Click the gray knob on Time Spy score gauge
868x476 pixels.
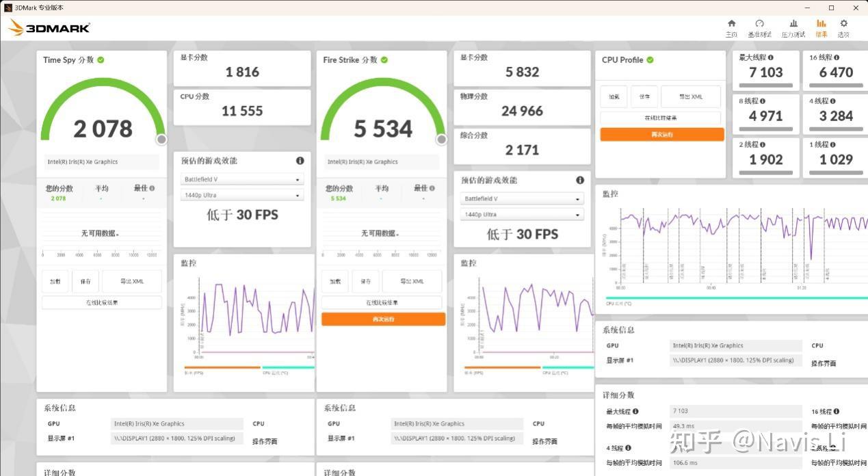click(x=161, y=140)
